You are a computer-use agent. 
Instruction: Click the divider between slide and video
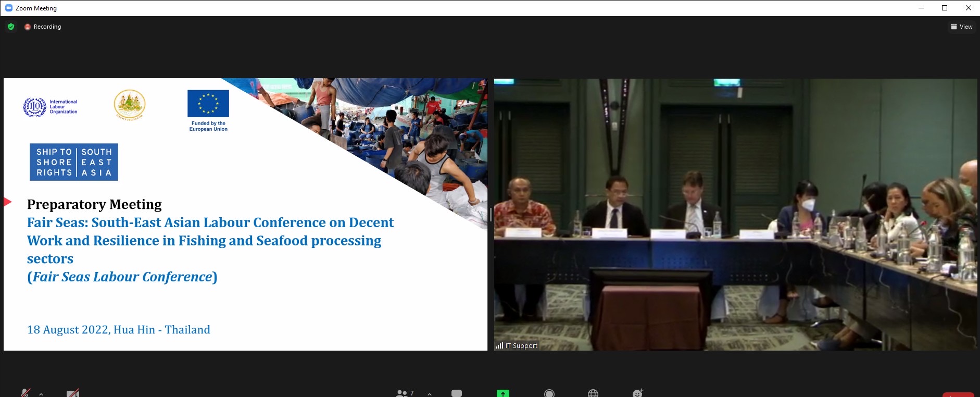[x=491, y=214]
